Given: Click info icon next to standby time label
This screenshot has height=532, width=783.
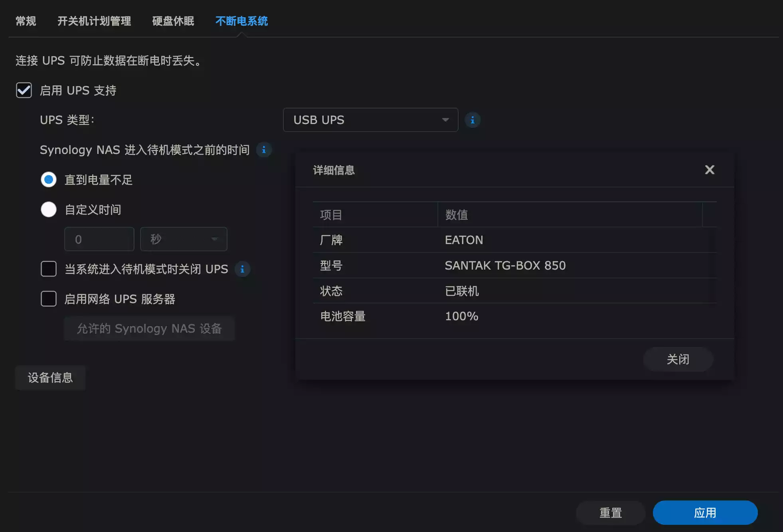Looking at the screenshot, I should coord(264,150).
